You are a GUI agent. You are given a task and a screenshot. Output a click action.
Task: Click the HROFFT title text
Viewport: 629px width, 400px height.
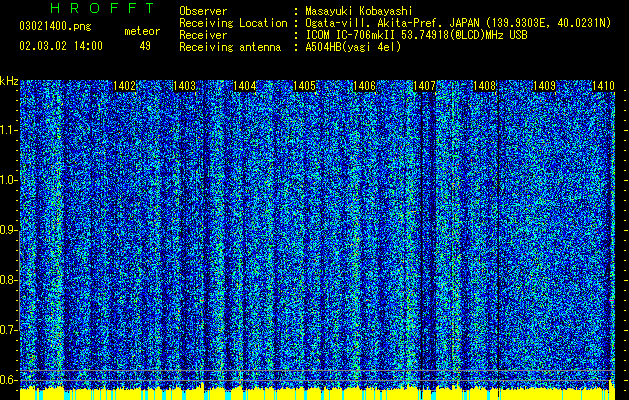(103, 8)
